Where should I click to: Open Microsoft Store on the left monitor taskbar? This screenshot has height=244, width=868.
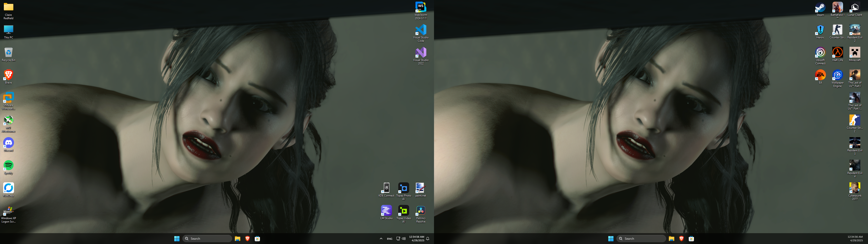tap(257, 239)
